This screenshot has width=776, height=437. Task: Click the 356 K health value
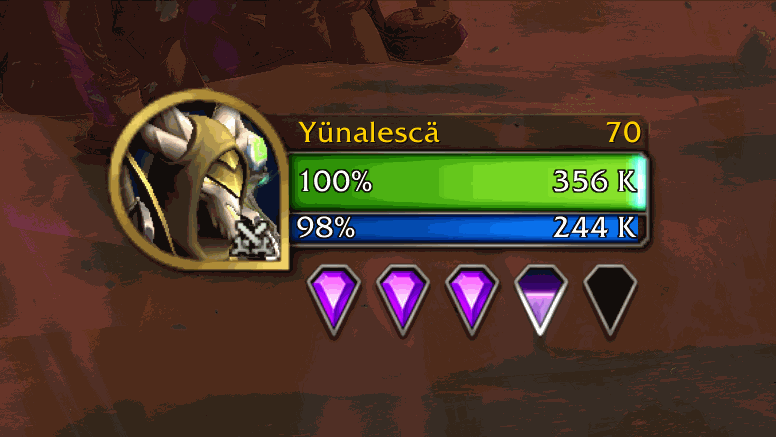pos(594,181)
